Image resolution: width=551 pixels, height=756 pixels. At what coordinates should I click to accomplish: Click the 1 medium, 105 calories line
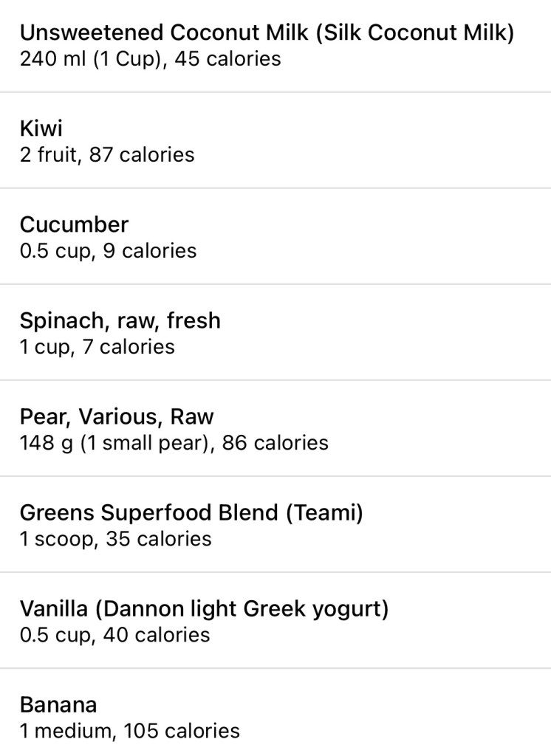[x=129, y=731]
